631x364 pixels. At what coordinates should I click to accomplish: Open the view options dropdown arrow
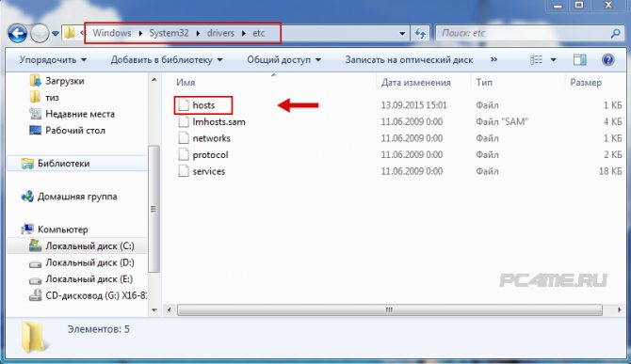pos(554,60)
